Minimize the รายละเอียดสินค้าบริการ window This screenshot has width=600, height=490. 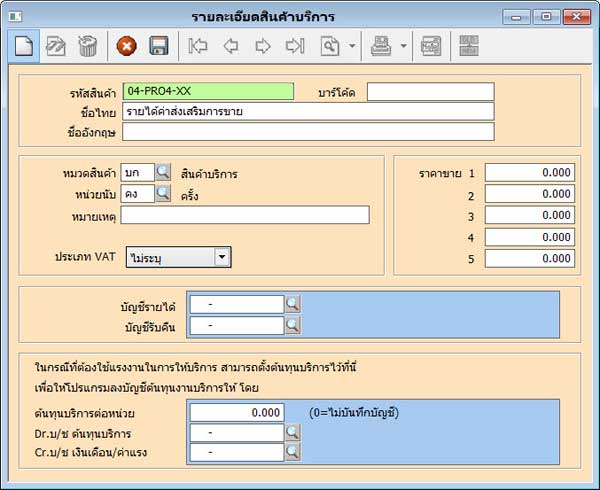pos(516,17)
